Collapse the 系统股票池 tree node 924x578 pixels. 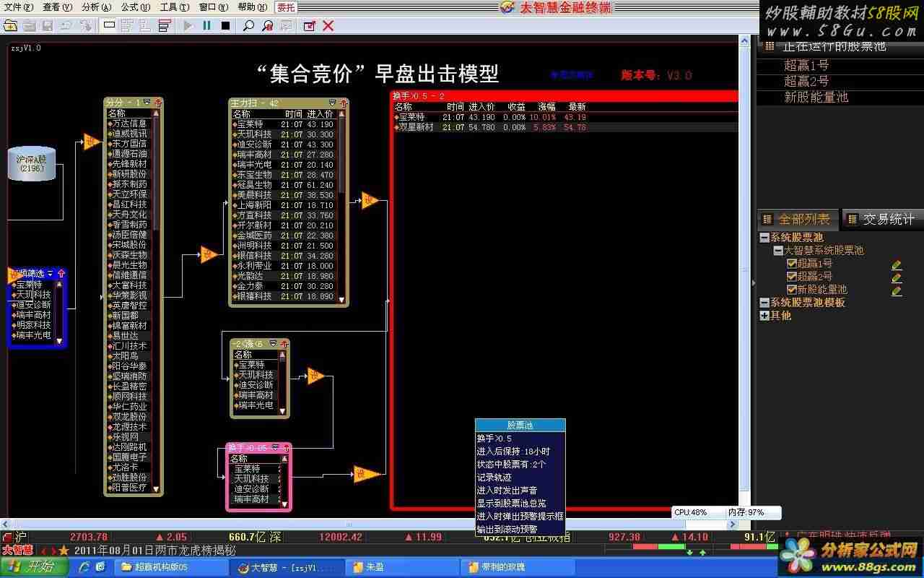point(764,238)
